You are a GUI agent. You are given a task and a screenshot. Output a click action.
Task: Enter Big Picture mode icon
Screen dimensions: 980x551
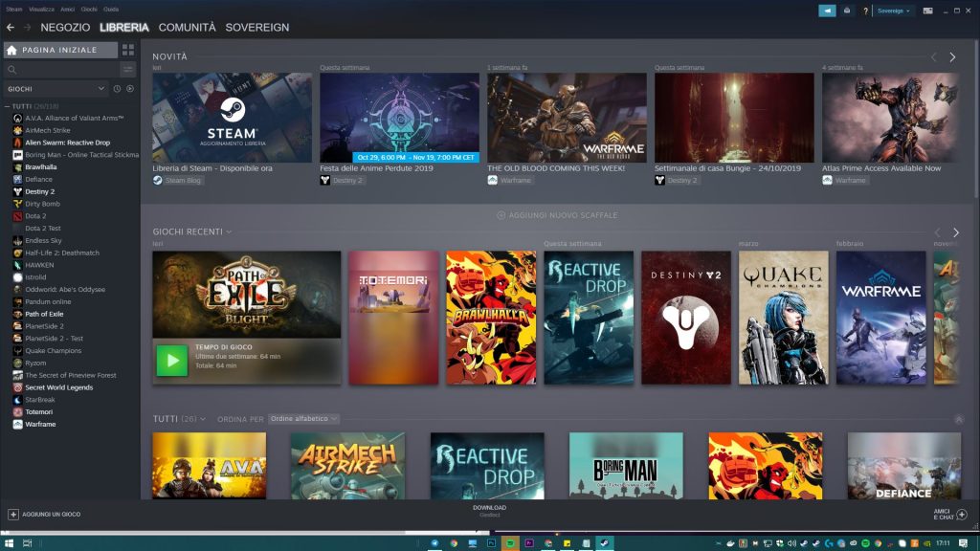[926, 11]
